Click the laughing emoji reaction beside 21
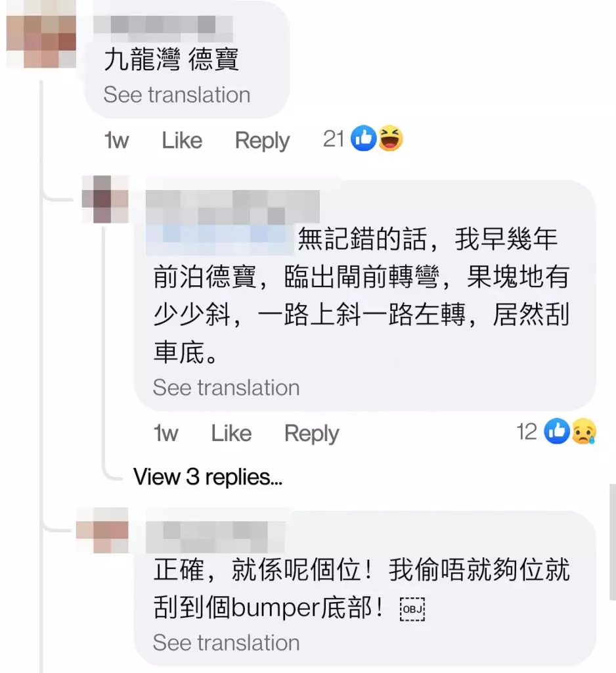Viewport: 616px width, 673px height. click(x=390, y=139)
